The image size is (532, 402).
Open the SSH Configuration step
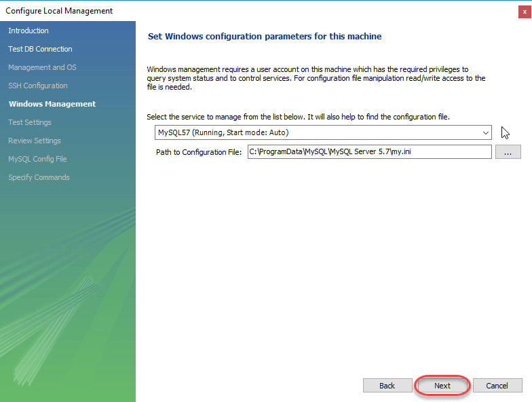point(38,86)
